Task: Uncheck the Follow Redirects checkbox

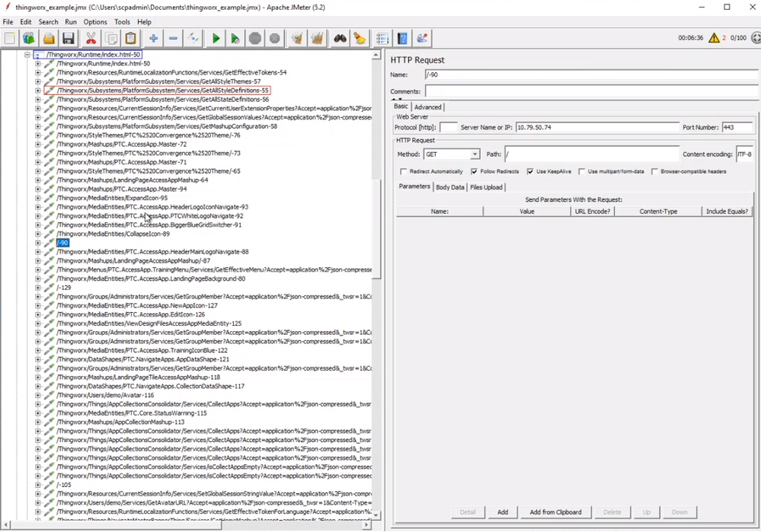Action: tap(475, 172)
